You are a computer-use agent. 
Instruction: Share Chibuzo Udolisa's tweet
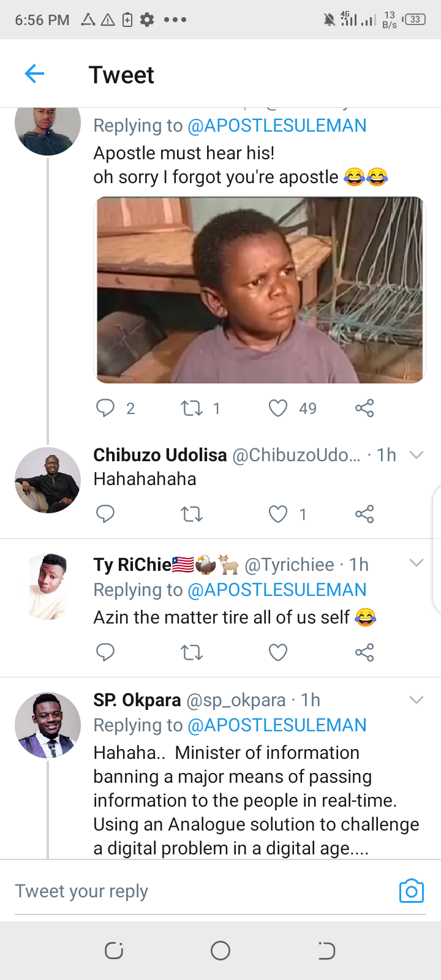[364, 514]
